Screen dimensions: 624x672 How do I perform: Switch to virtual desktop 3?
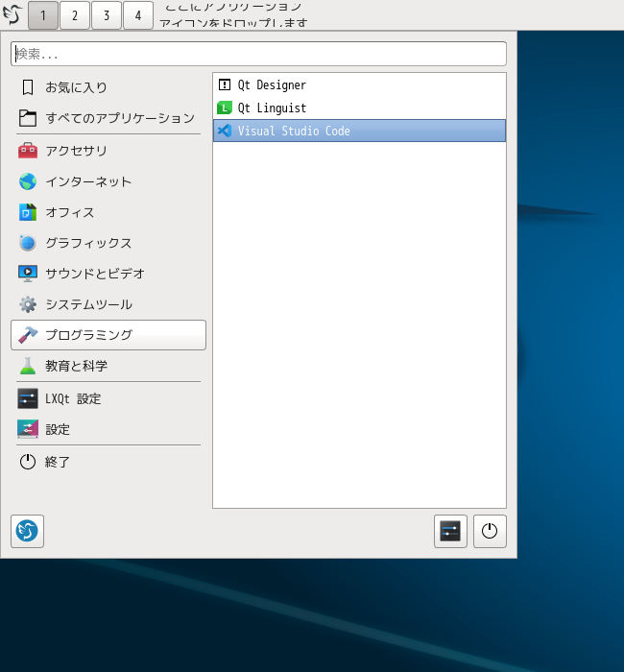pos(106,15)
